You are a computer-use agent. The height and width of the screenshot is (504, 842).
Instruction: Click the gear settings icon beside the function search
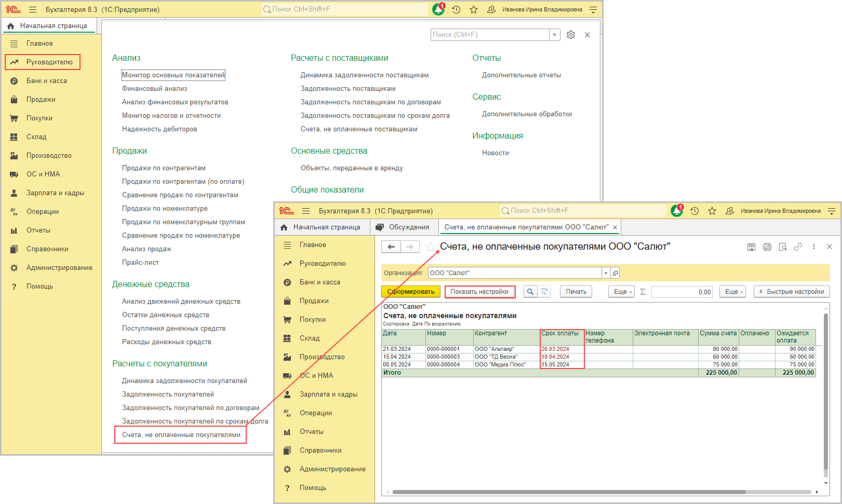(571, 35)
